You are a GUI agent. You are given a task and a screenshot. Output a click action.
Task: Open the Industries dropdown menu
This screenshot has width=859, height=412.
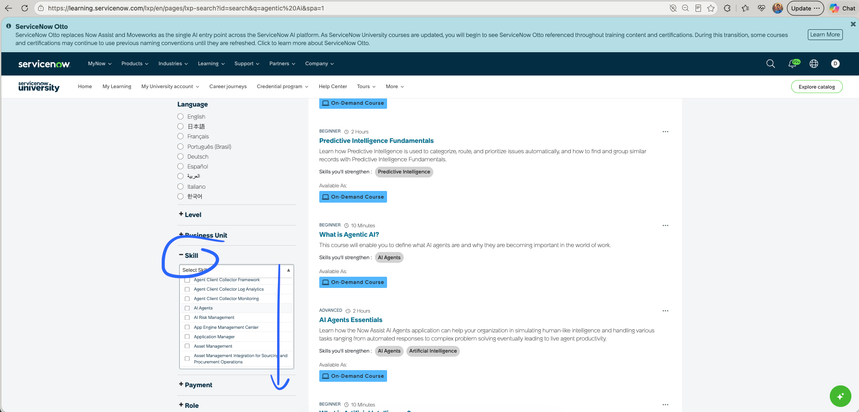pos(173,64)
